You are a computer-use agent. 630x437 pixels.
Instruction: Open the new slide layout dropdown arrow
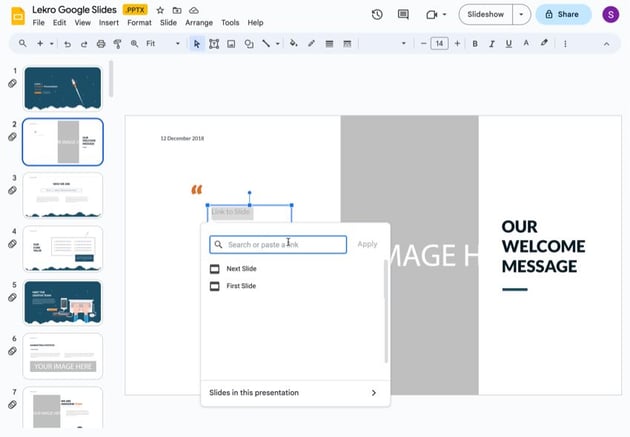tap(51, 43)
